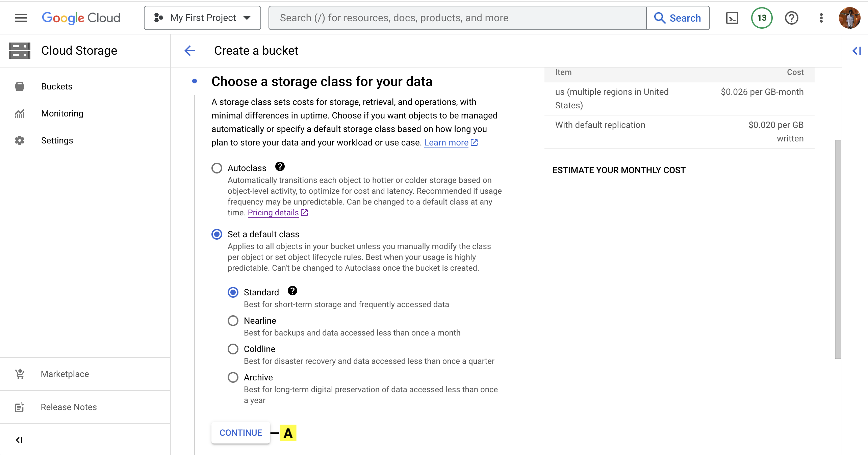Choose the Coldline storage class
Screen dimensions: 868x455
[233, 349]
